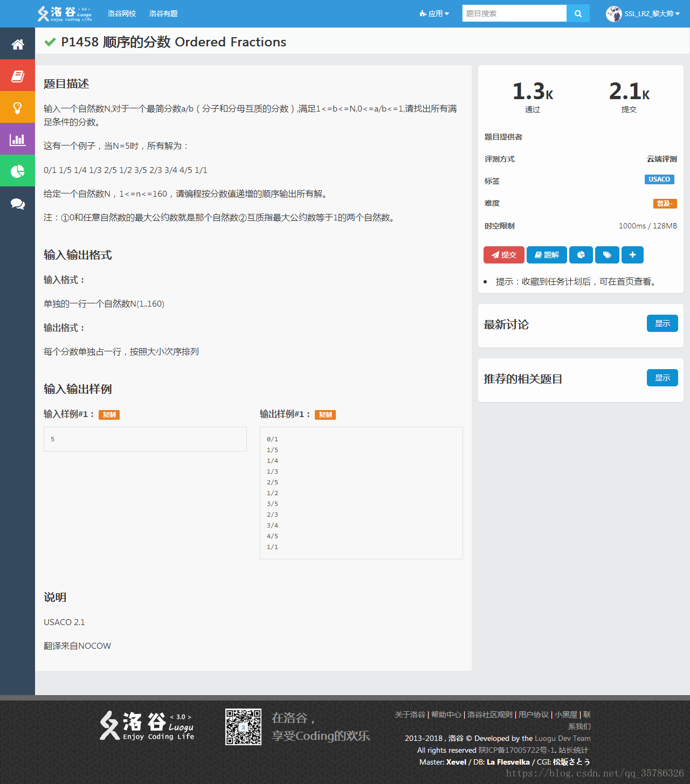The image size is (690, 784).
Task: Open the 小黑屋 footer link
Action: click(566, 714)
